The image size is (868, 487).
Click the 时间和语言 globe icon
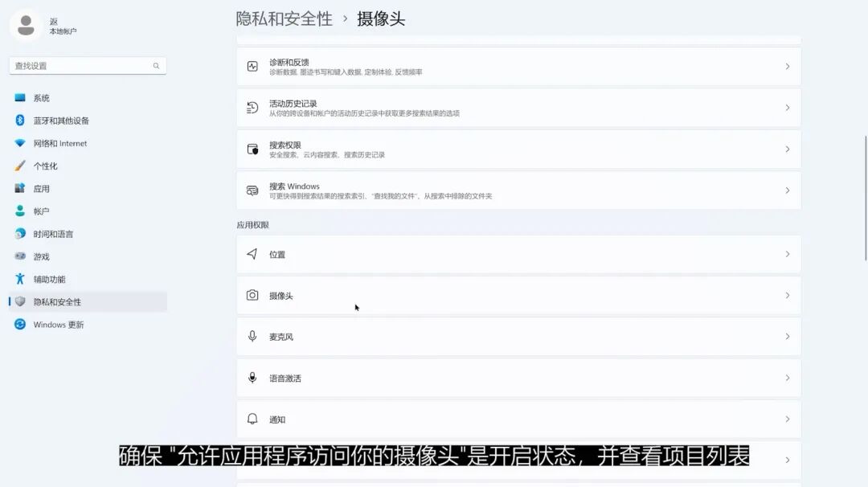pos(20,234)
